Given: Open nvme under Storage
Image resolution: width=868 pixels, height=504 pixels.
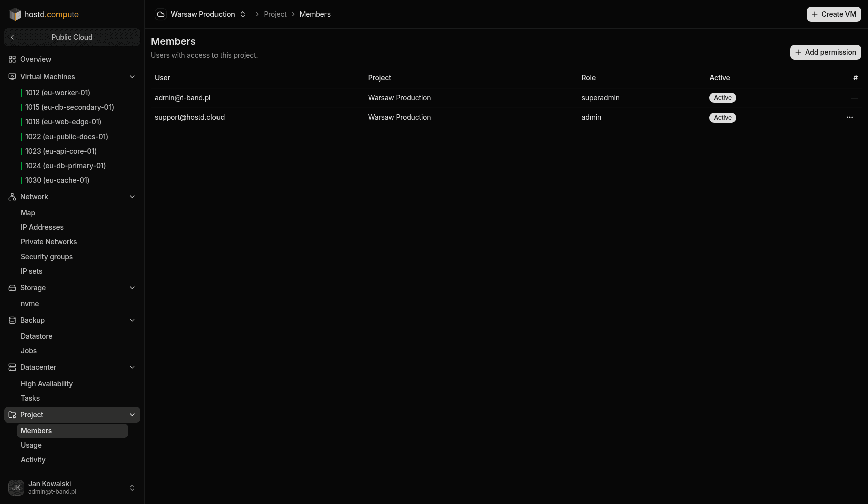Looking at the screenshot, I should coord(72,304).
